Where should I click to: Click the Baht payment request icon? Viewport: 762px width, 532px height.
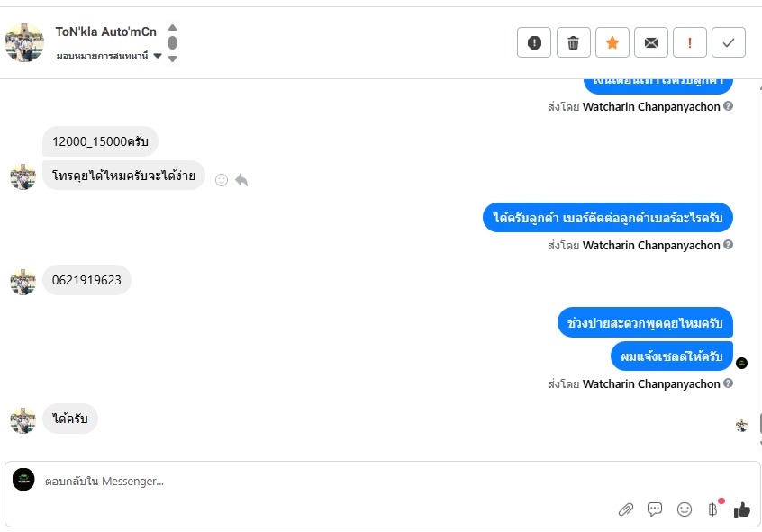point(713,509)
